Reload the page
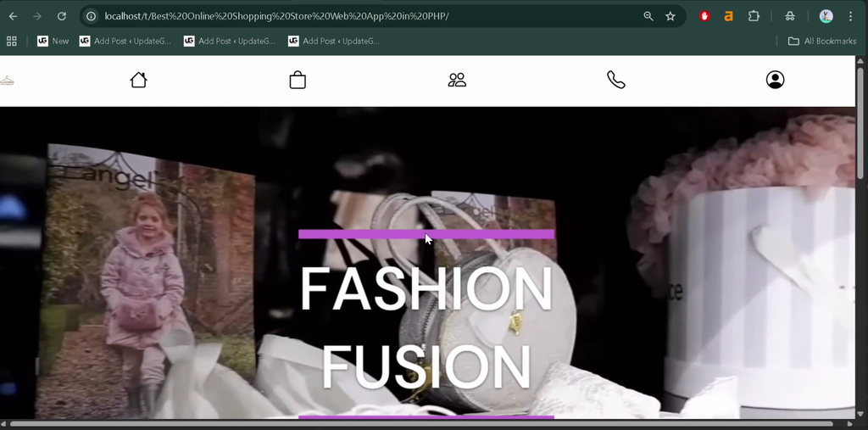Screen dimensions: 868x430 click(x=62, y=16)
